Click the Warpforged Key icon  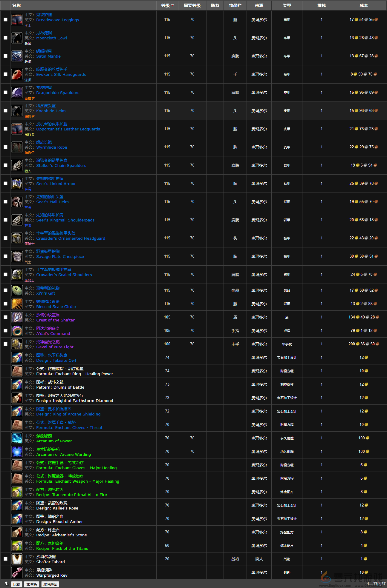pyautogui.click(x=17, y=572)
